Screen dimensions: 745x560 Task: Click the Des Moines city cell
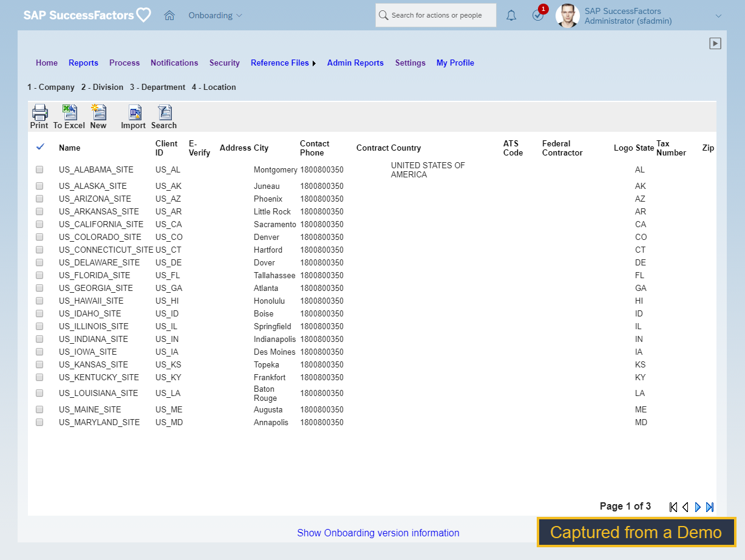tap(274, 352)
